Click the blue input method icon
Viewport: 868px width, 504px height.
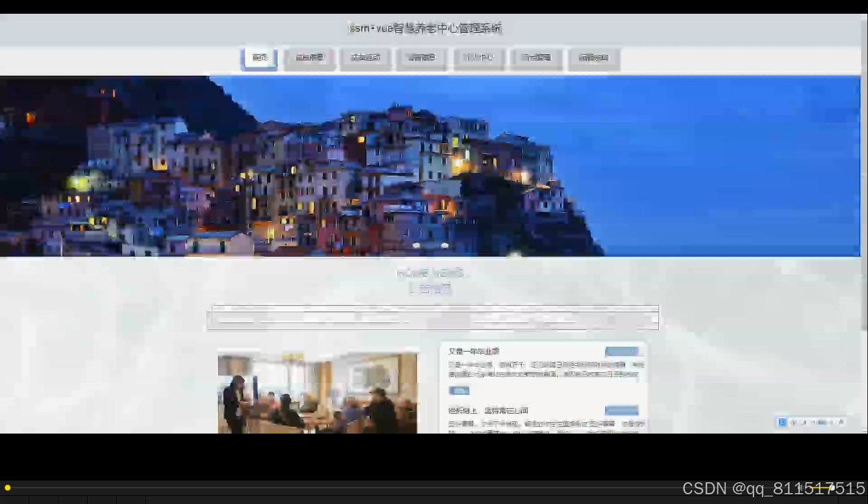782,422
